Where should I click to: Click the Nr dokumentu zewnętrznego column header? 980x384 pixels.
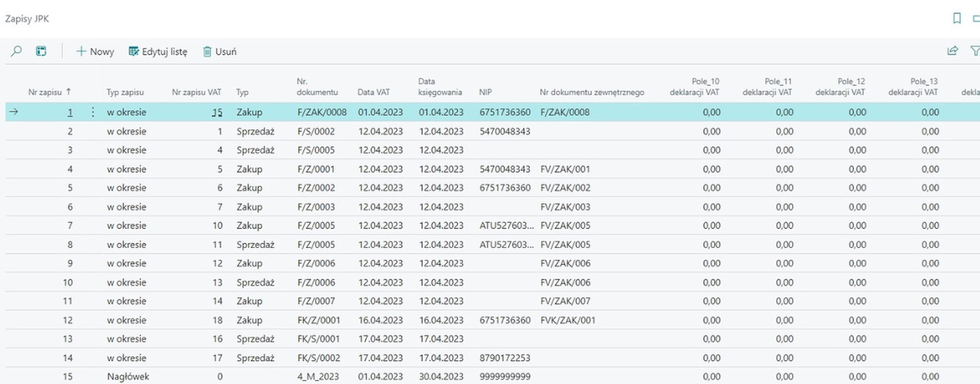tap(592, 92)
